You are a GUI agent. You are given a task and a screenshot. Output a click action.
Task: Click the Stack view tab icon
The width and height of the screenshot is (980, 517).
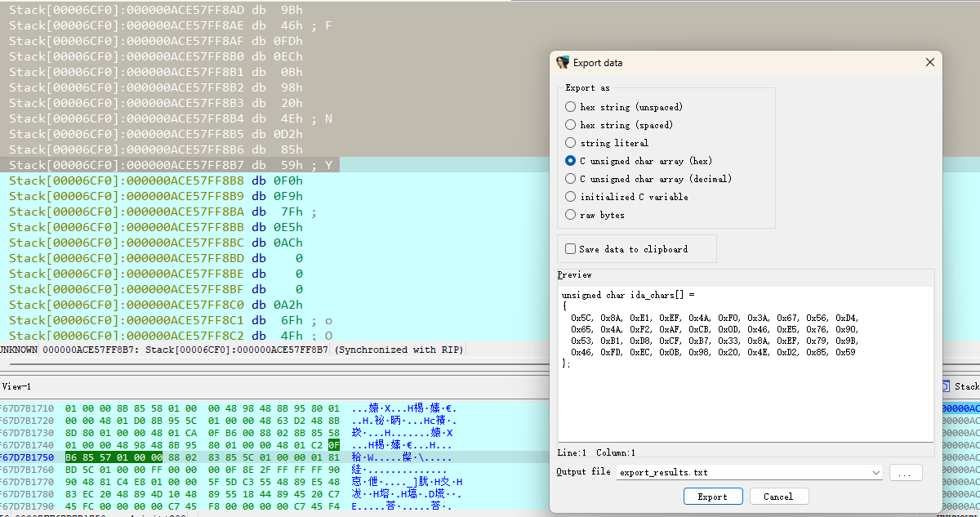(945, 386)
